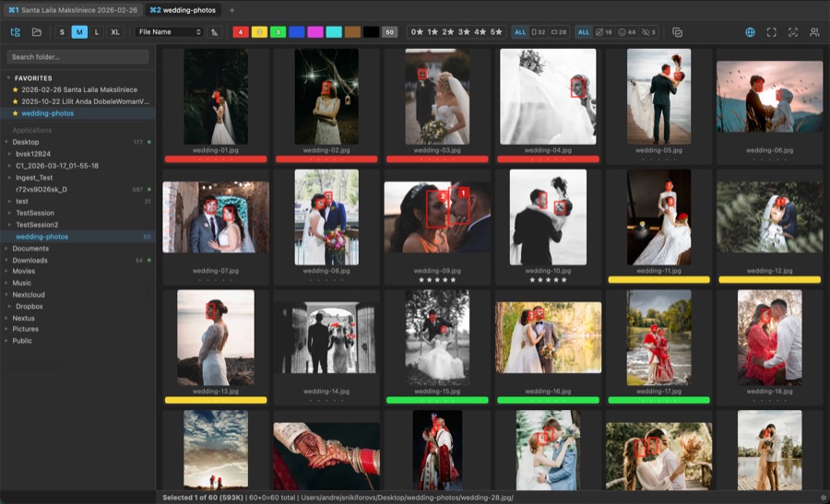Viewport: 830px width, 504px height.
Task: Enter fullscreen with the expand-corners icon
Action: pyautogui.click(x=772, y=32)
